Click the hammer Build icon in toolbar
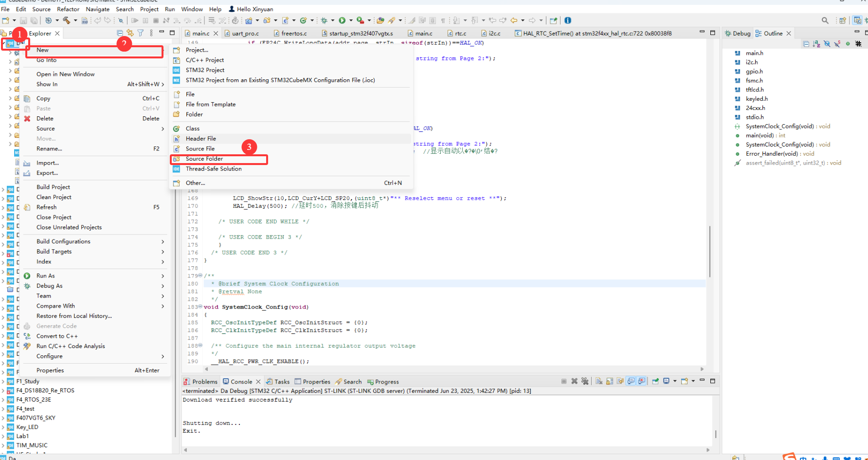 [67, 20]
